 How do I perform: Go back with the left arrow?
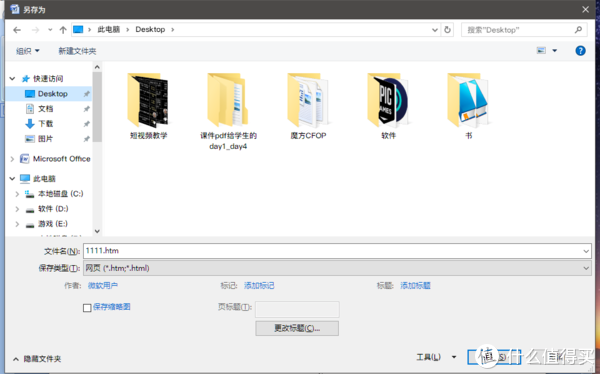pos(17,30)
